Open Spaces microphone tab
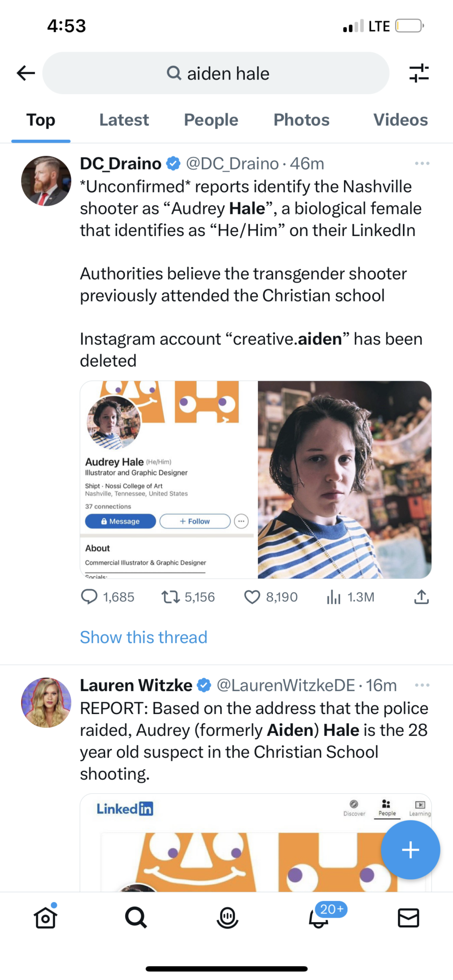453x980 pixels. [x=227, y=917]
